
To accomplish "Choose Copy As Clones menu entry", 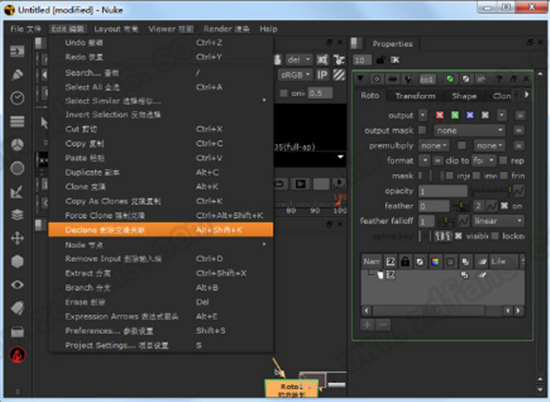I will [x=161, y=201].
